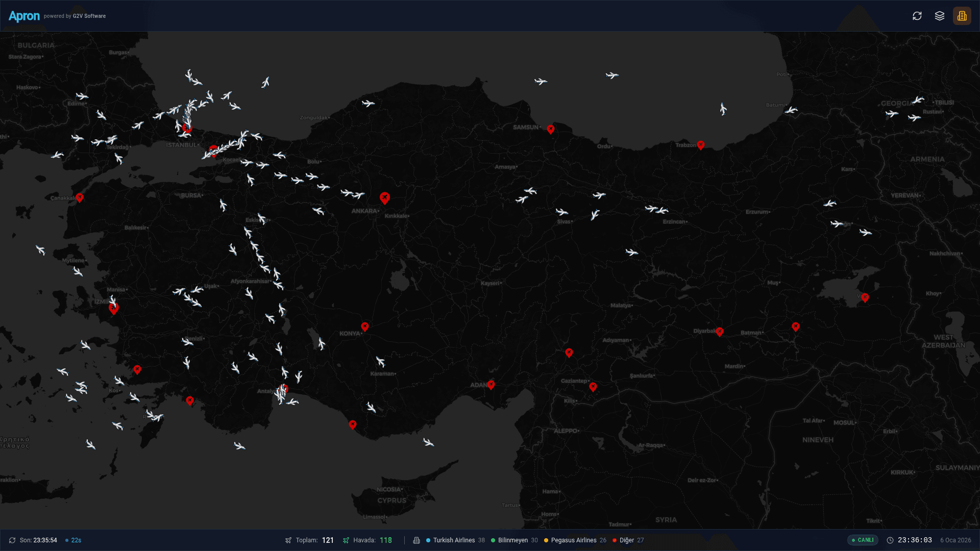Click the Çanakkale airport marker

80,197
